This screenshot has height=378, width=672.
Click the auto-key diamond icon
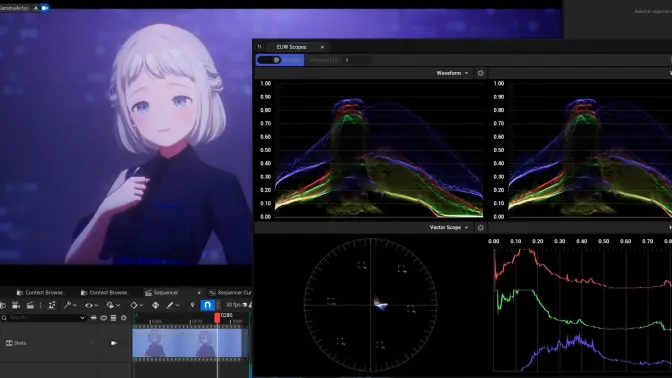[156, 305]
